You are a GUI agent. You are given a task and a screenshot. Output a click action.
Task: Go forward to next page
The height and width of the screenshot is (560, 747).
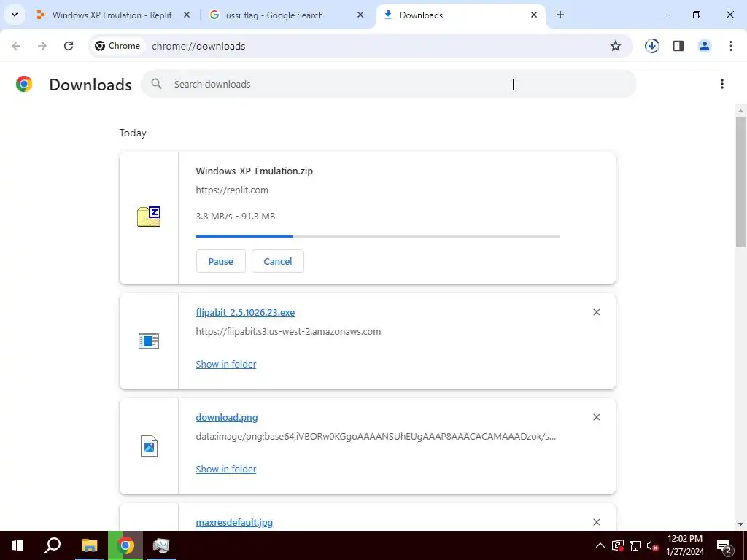click(42, 46)
